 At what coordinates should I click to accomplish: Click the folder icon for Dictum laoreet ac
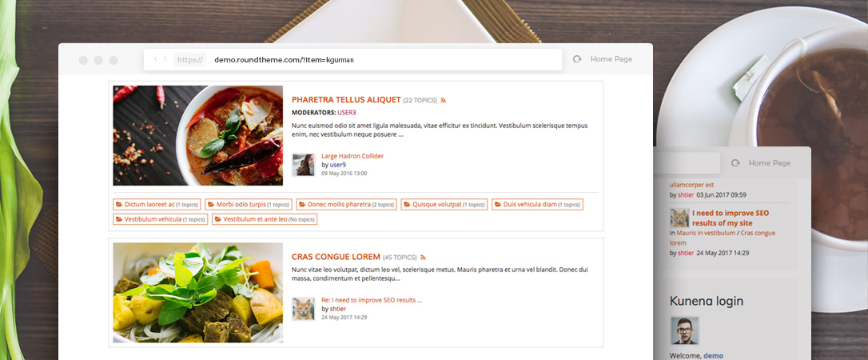118,204
